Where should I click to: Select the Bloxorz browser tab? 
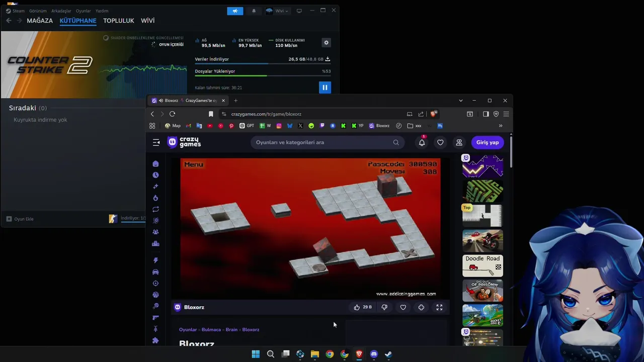[x=189, y=101]
